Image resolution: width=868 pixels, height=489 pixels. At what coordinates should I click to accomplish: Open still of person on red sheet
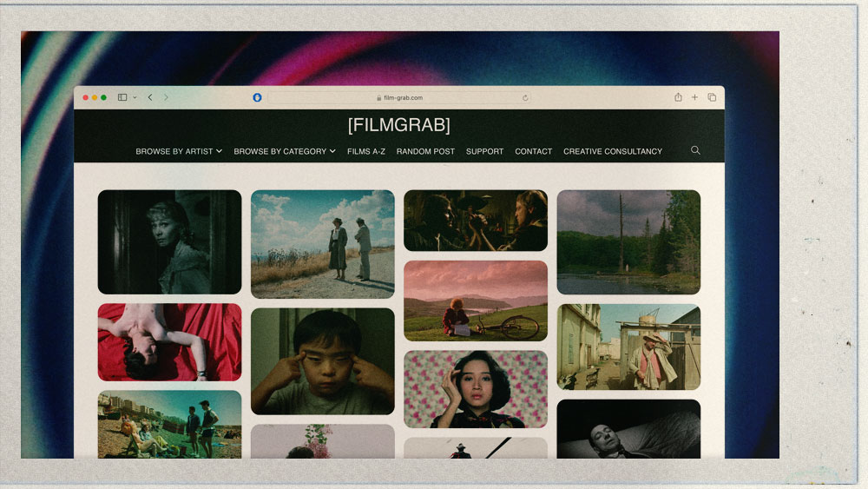(169, 342)
